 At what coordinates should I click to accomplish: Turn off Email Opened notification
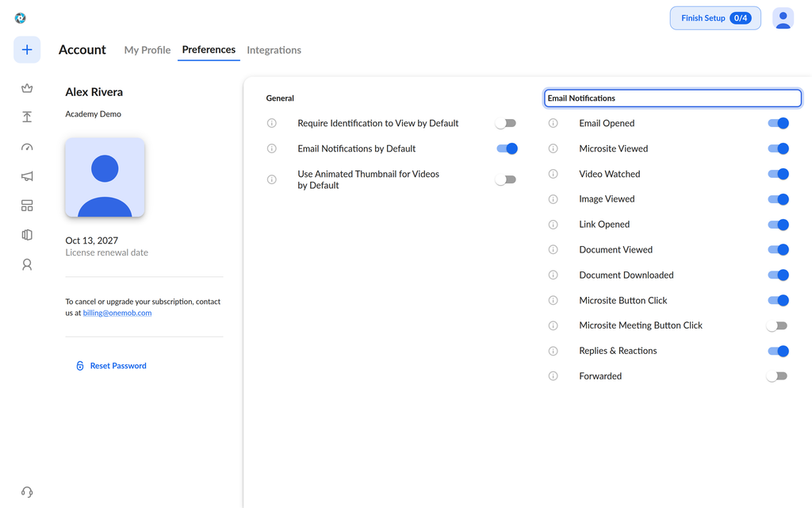[x=778, y=123]
